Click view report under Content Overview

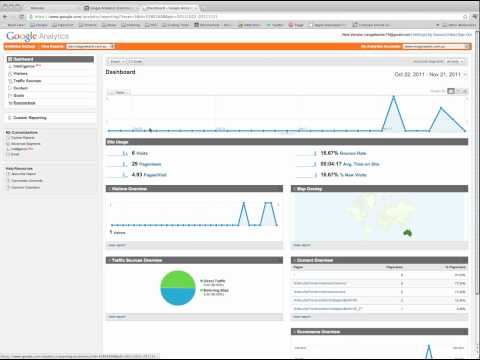pos(302,317)
